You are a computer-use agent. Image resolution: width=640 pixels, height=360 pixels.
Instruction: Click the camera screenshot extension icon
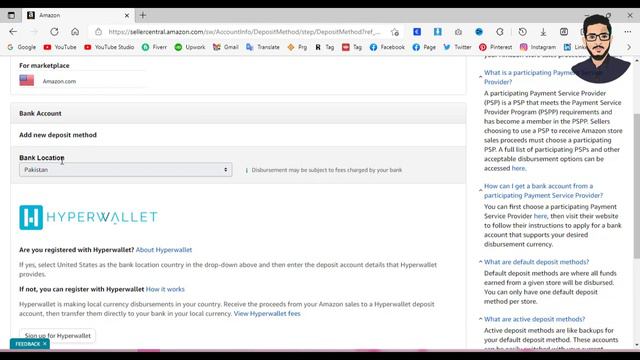tap(458, 32)
